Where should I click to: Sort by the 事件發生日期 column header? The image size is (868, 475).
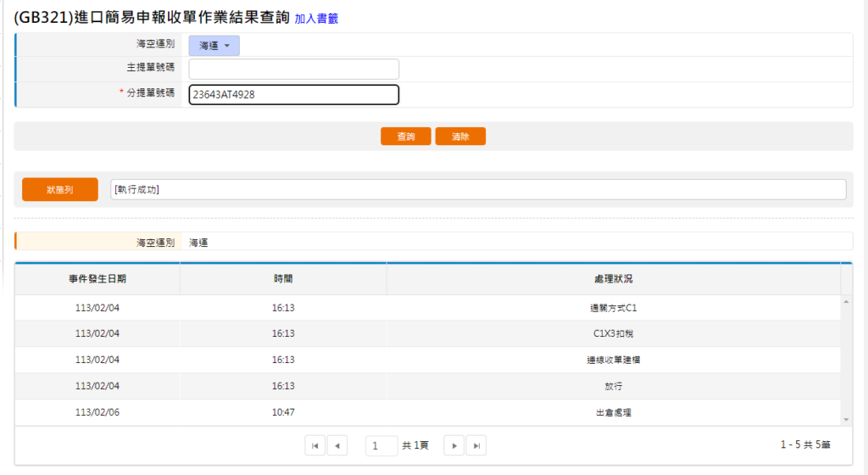coord(97,279)
